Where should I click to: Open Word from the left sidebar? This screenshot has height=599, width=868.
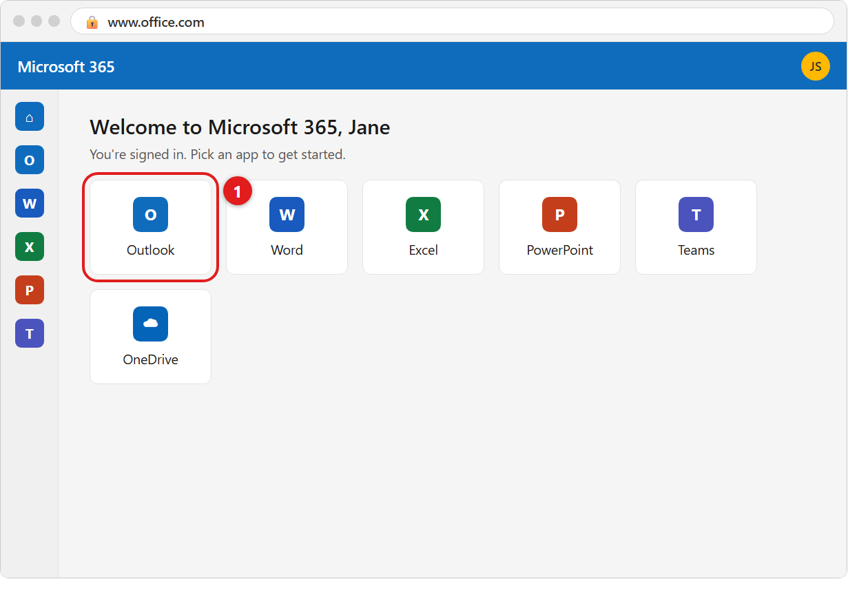click(x=30, y=203)
